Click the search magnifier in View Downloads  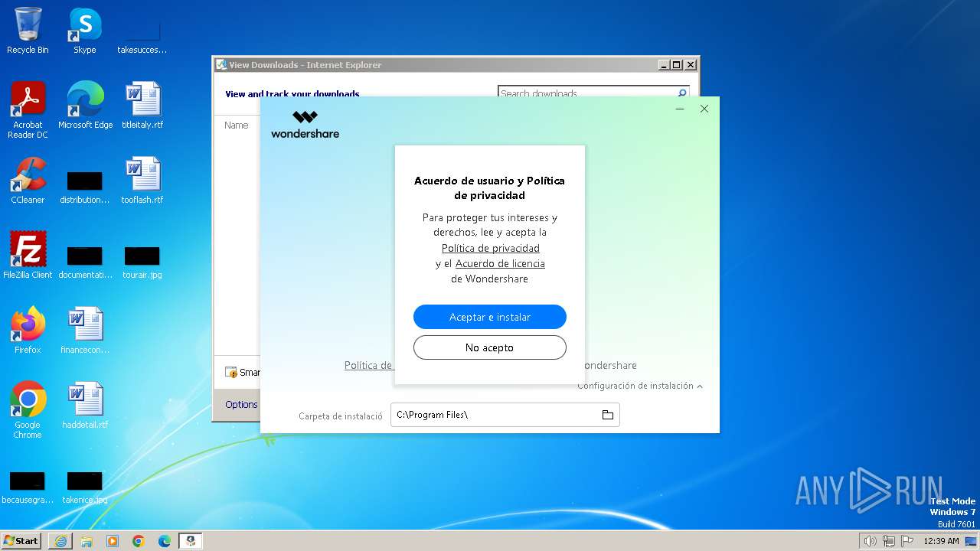tap(682, 93)
